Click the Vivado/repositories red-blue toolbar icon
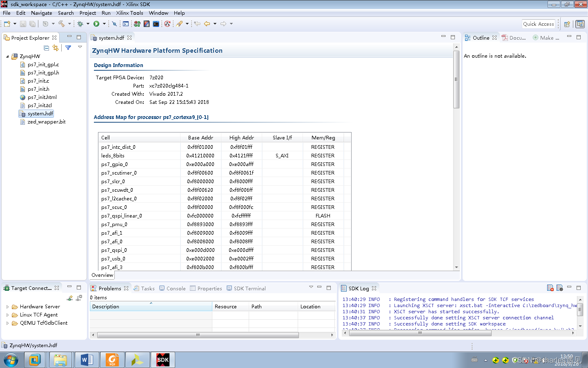 pyautogui.click(x=147, y=24)
